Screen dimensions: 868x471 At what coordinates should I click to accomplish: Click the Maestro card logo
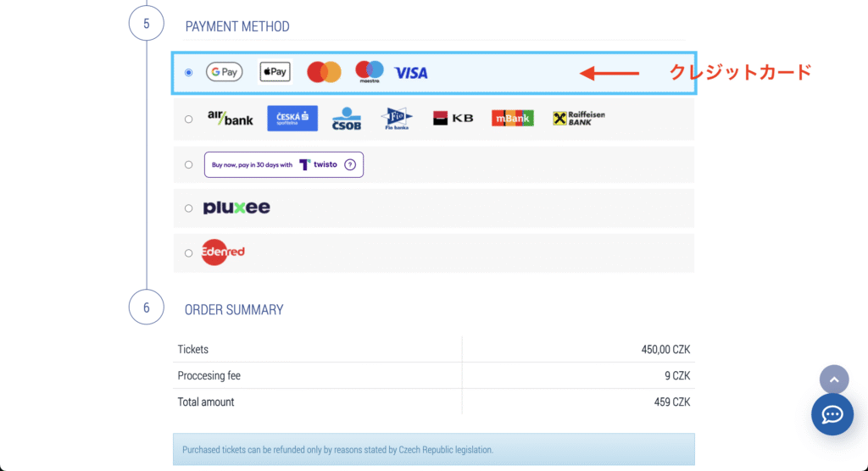[x=369, y=72]
